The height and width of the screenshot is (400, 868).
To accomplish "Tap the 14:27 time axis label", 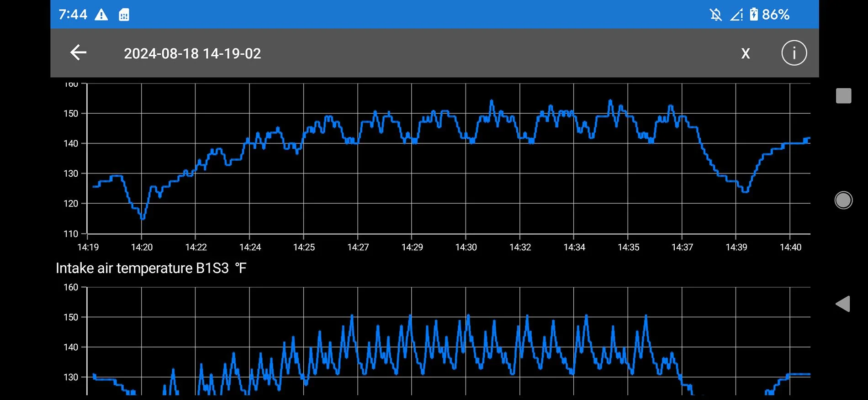I will pos(358,247).
